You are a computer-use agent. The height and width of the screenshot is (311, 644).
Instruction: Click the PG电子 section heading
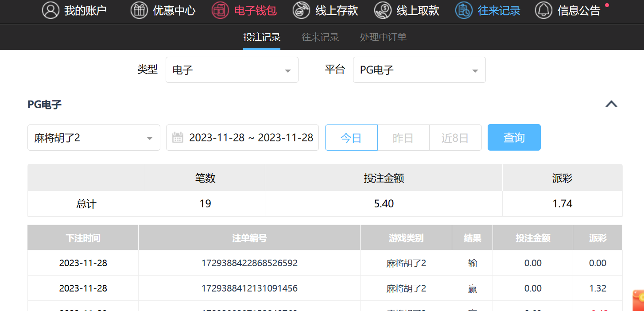click(x=44, y=105)
